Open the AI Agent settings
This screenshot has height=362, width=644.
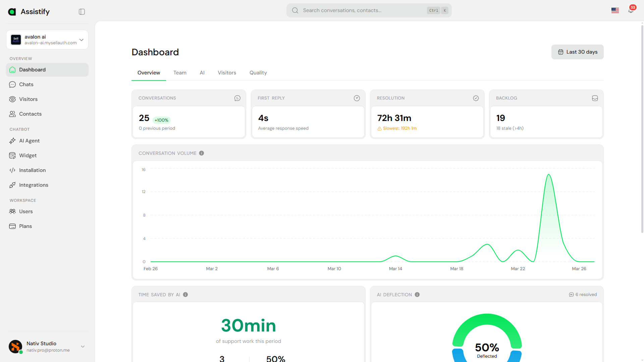click(30, 140)
